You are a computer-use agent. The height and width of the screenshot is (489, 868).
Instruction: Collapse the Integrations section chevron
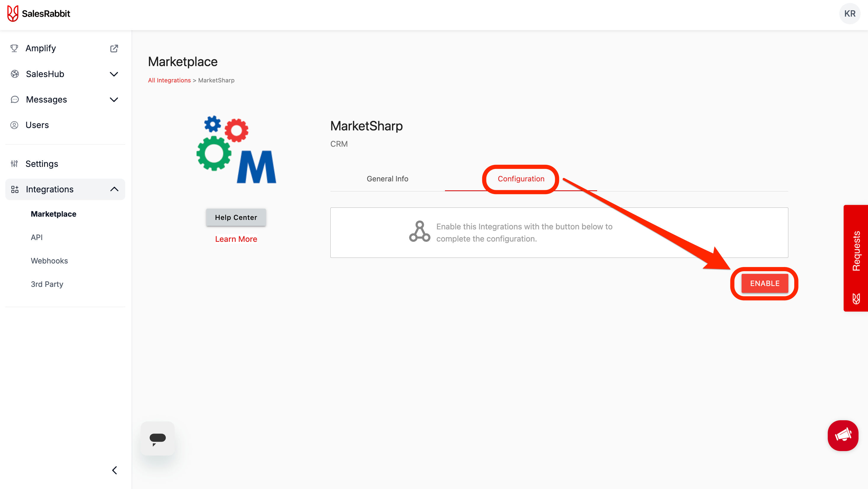(x=114, y=189)
